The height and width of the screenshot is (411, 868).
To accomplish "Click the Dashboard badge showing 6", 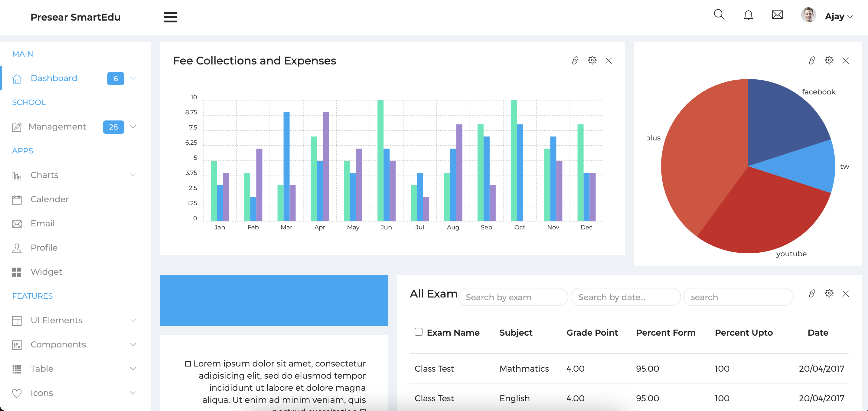I will [116, 79].
